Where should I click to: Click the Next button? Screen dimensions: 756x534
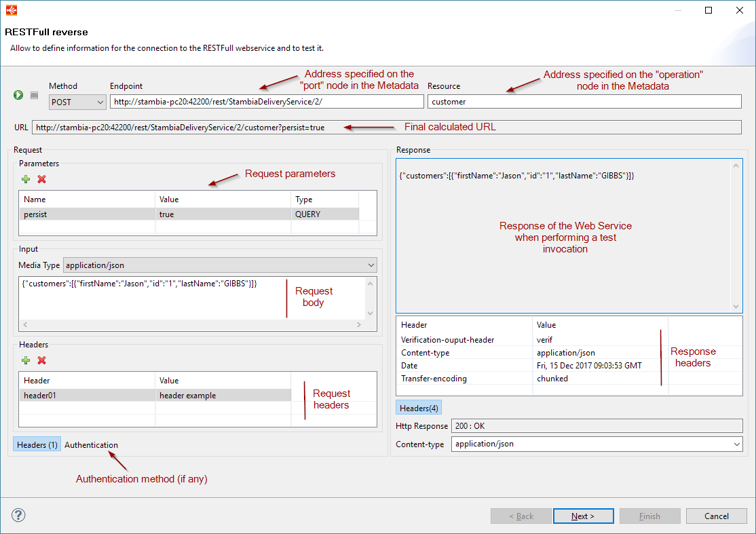(x=583, y=516)
